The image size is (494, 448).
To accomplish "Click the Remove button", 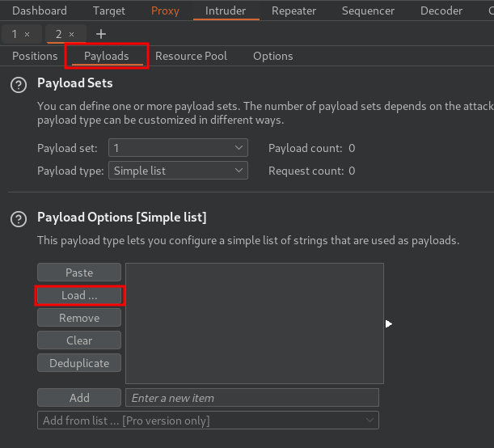I will click(79, 318).
